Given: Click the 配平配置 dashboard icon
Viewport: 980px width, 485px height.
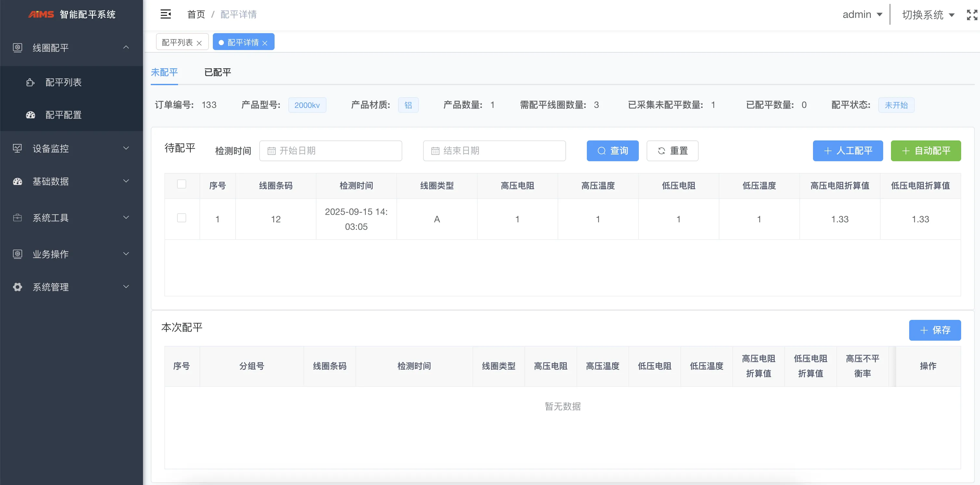Looking at the screenshot, I should pos(31,115).
